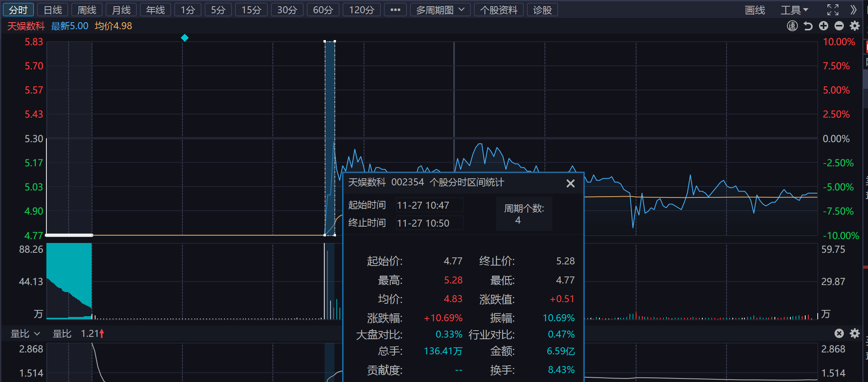Toggle fullscreen with the expand arrows icon
The image size is (868, 382).
[x=833, y=10]
